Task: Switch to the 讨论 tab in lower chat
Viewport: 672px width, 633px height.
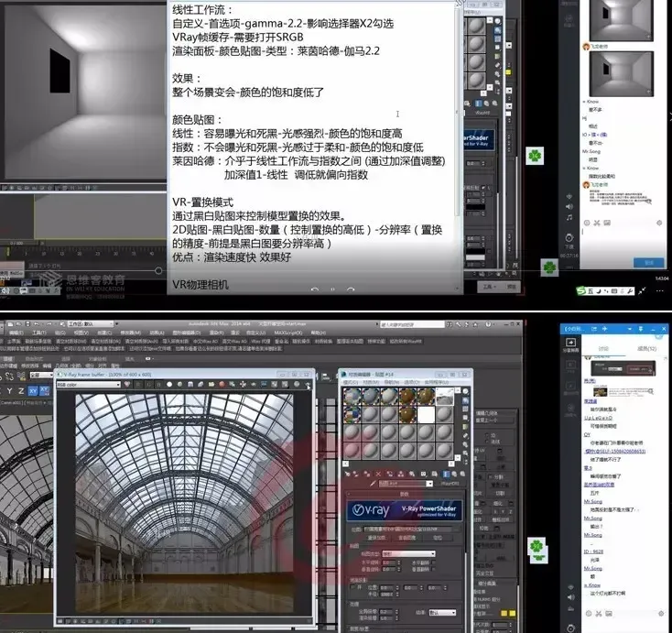Action: (603, 348)
